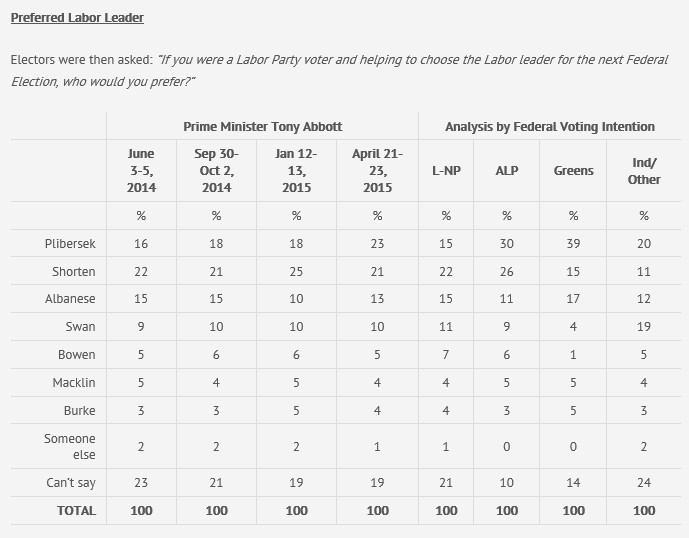Click the Albanese row label

click(71, 299)
